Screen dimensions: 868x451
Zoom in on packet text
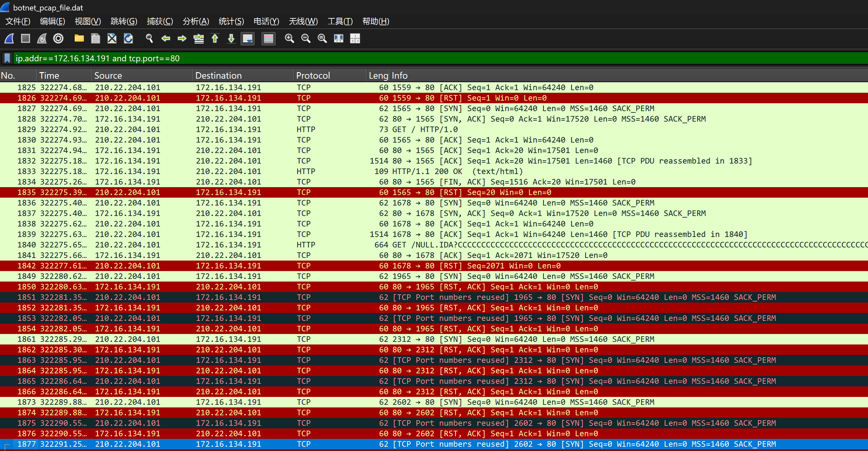pos(290,38)
